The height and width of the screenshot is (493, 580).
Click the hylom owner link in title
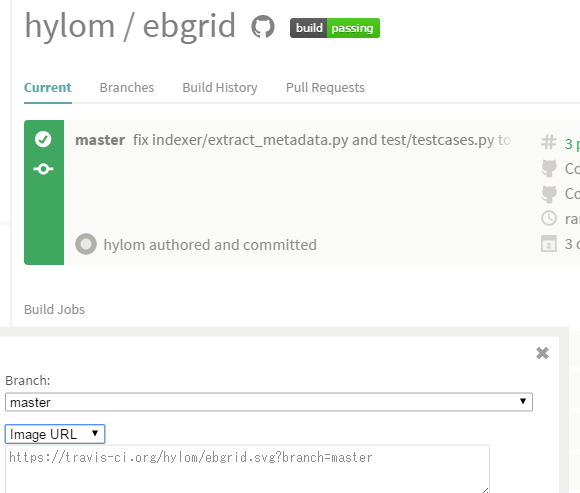point(70,27)
